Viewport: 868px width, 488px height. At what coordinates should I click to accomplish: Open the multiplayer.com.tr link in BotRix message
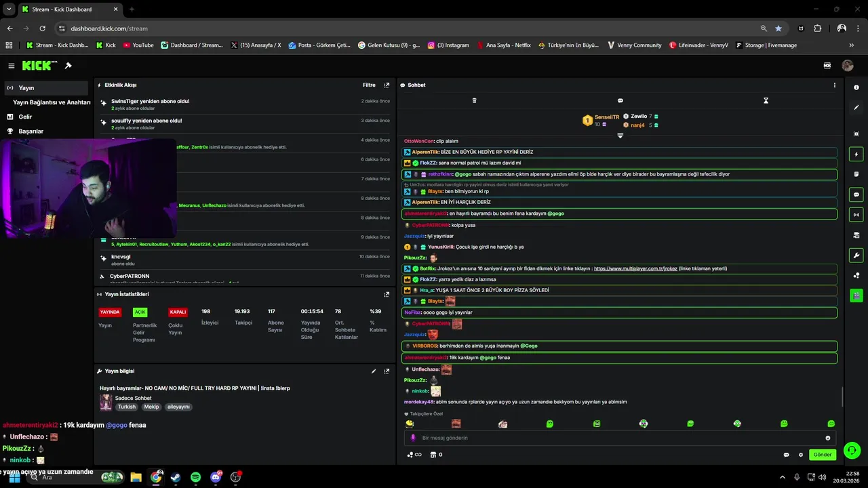coord(635,269)
